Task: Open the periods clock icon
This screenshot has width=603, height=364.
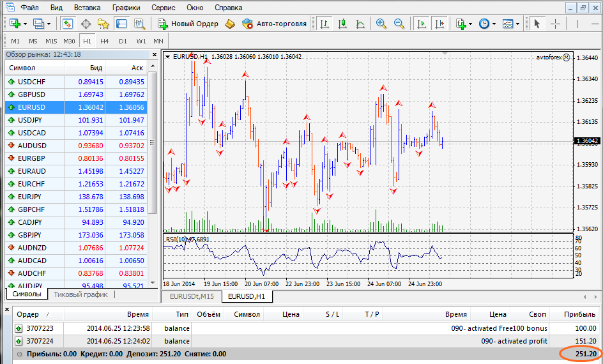Action: [x=484, y=24]
